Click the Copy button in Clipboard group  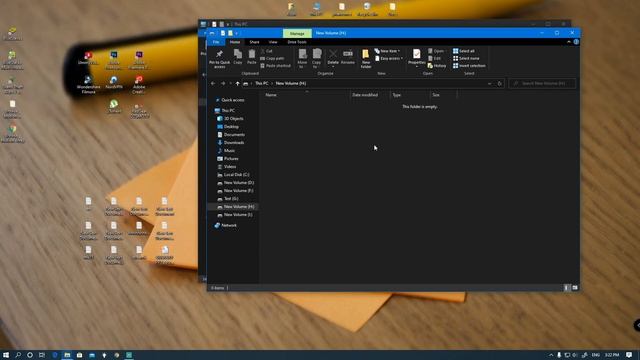point(238,57)
